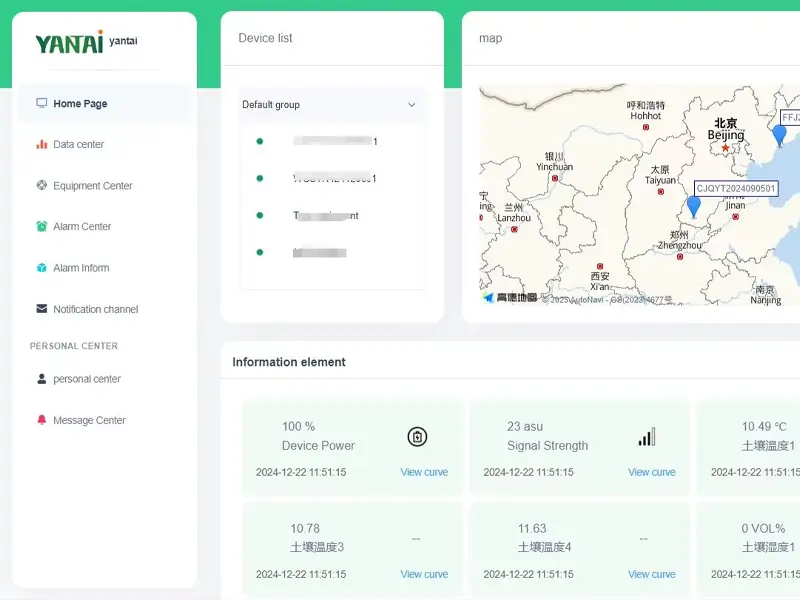Click the Signal Strength bars icon
The width and height of the screenshot is (800, 600).
coord(645,435)
